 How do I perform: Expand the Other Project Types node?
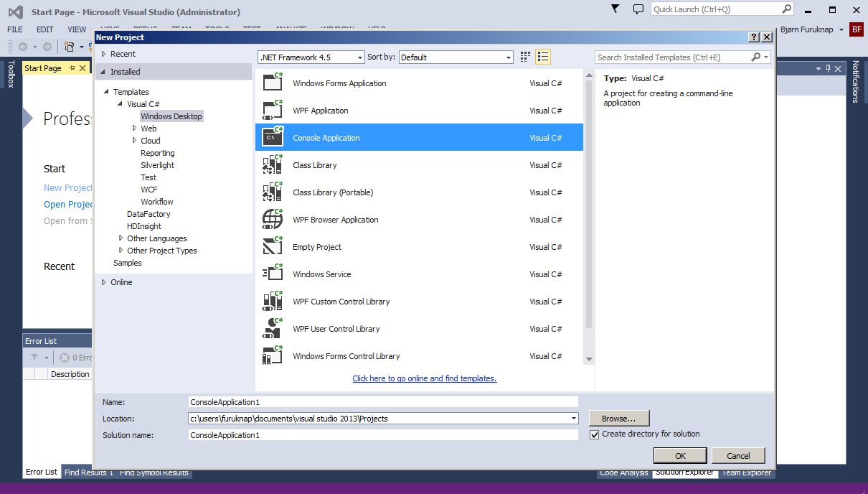[x=121, y=251]
